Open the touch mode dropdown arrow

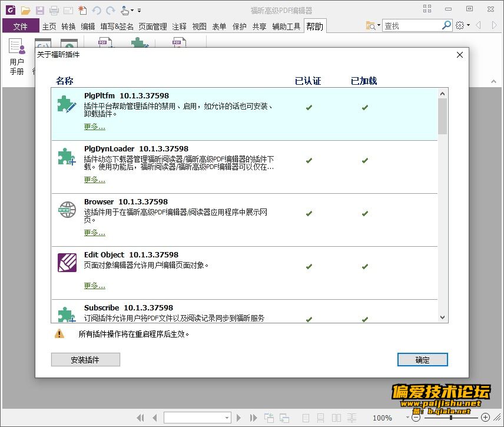(132, 11)
